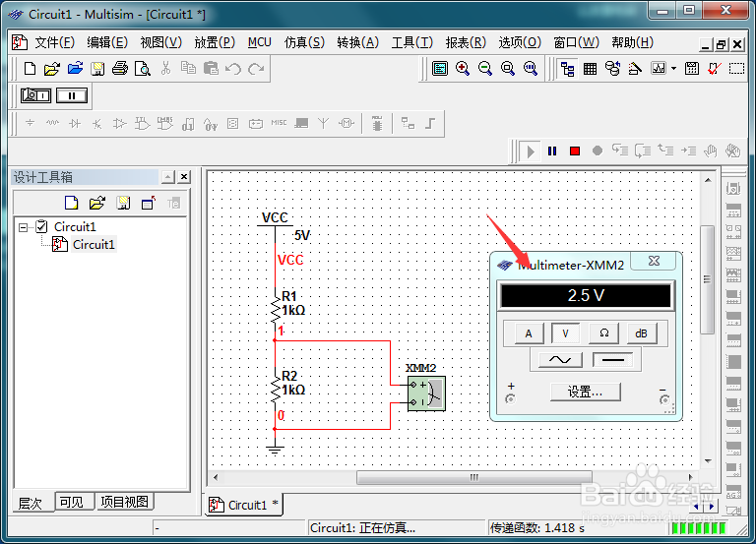The width and height of the screenshot is (756, 544).
Task: Place a Basic resistor-type component
Action: tap(52, 123)
